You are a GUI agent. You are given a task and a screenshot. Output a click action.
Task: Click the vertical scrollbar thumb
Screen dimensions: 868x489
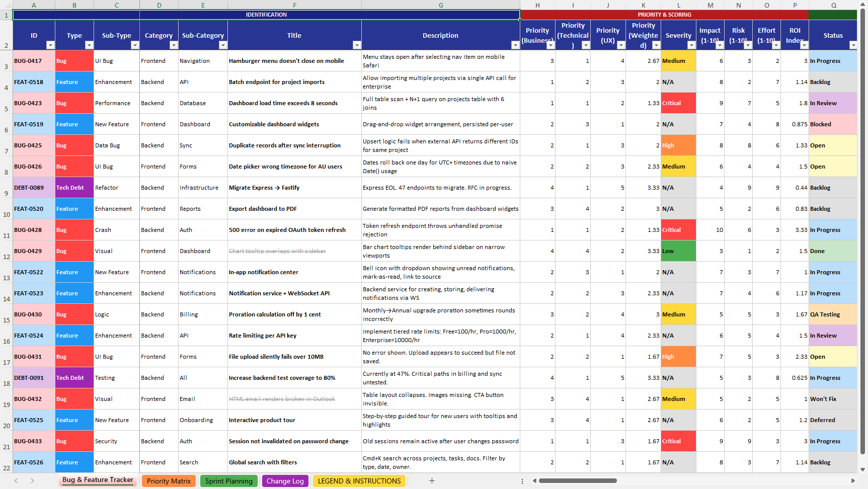pos(863,231)
